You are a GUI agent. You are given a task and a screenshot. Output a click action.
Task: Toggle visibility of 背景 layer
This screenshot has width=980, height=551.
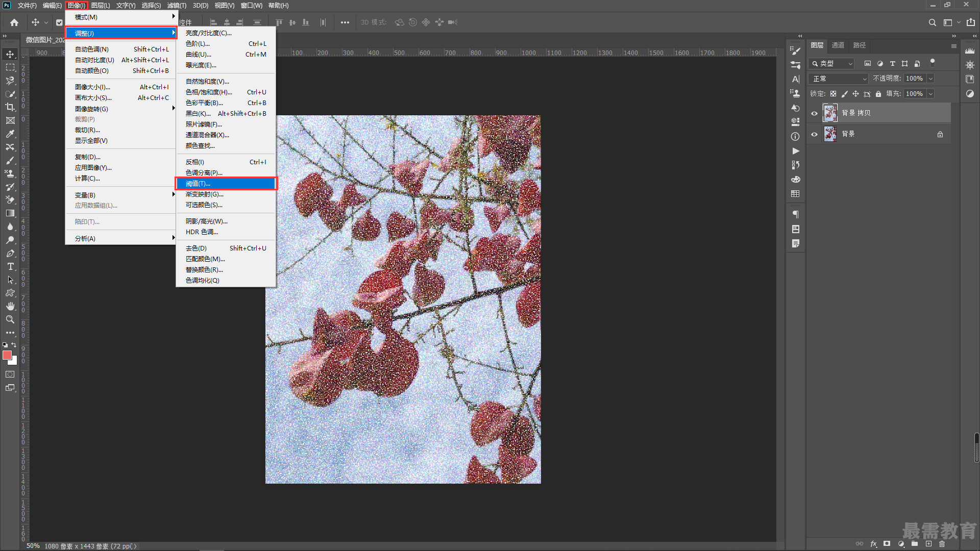814,134
